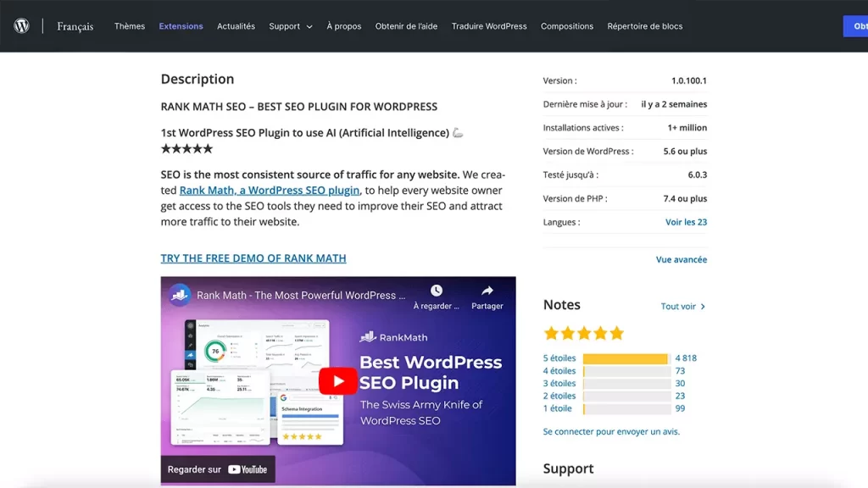Click TRY THE FREE DEMO OF RANK MATH
This screenshot has height=488, width=868.
tap(253, 258)
